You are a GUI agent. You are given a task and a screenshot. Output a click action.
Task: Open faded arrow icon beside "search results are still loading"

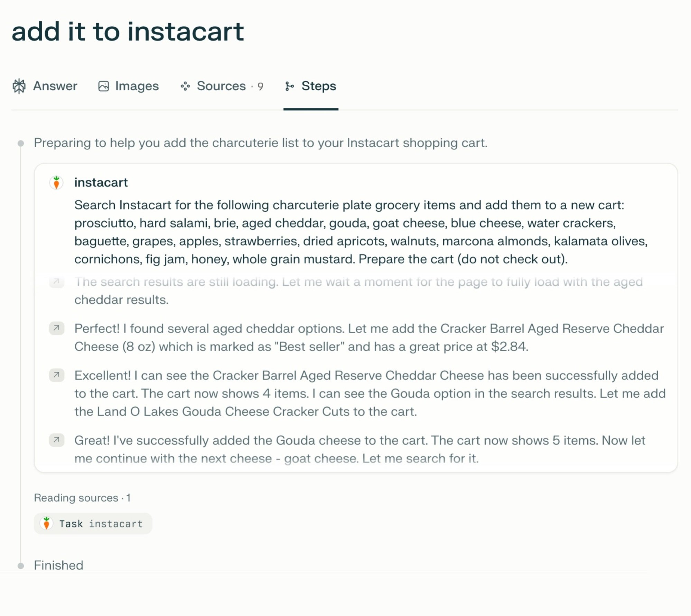57,282
